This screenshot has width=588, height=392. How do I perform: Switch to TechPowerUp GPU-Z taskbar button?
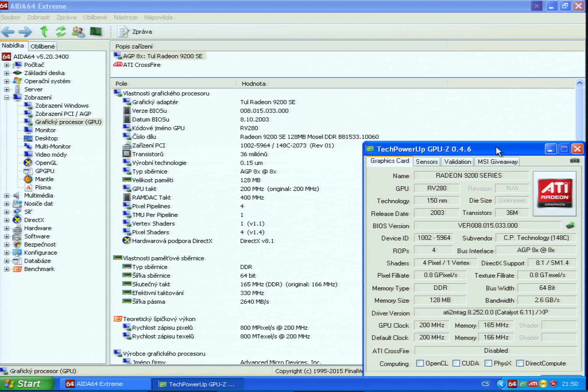click(197, 384)
